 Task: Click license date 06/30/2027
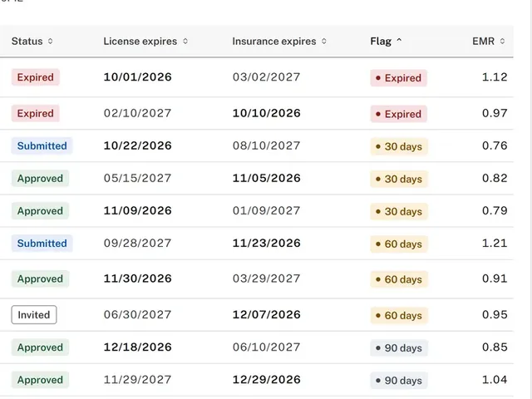pos(137,314)
